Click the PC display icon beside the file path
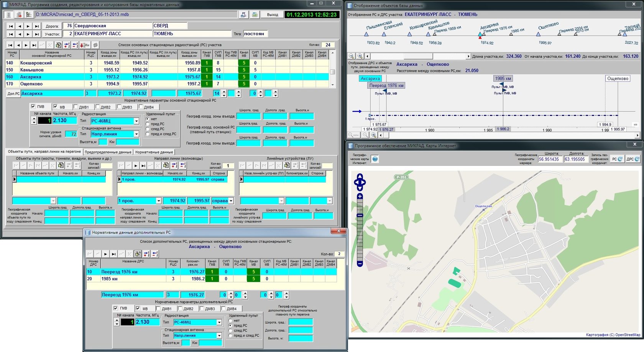 pos(243,15)
